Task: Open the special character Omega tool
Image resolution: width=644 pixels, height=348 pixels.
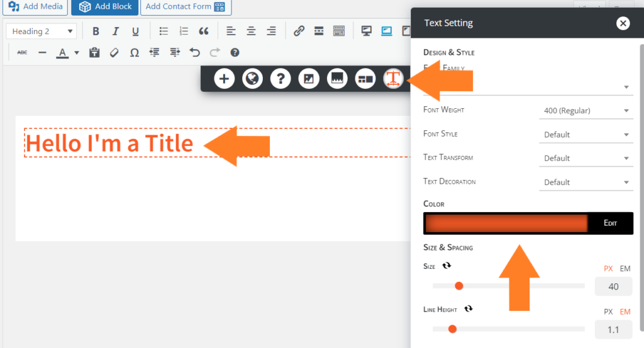Action: 134,53
